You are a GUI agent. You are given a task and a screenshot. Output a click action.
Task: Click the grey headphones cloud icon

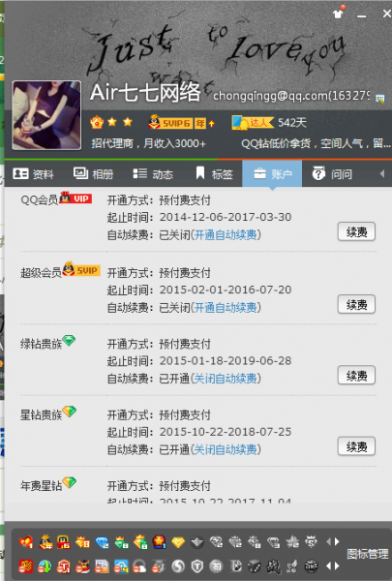tap(139, 566)
